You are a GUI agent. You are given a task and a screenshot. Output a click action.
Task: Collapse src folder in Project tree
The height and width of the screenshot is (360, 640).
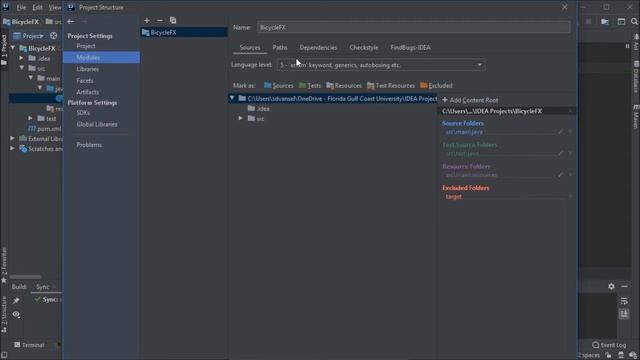coord(22,68)
